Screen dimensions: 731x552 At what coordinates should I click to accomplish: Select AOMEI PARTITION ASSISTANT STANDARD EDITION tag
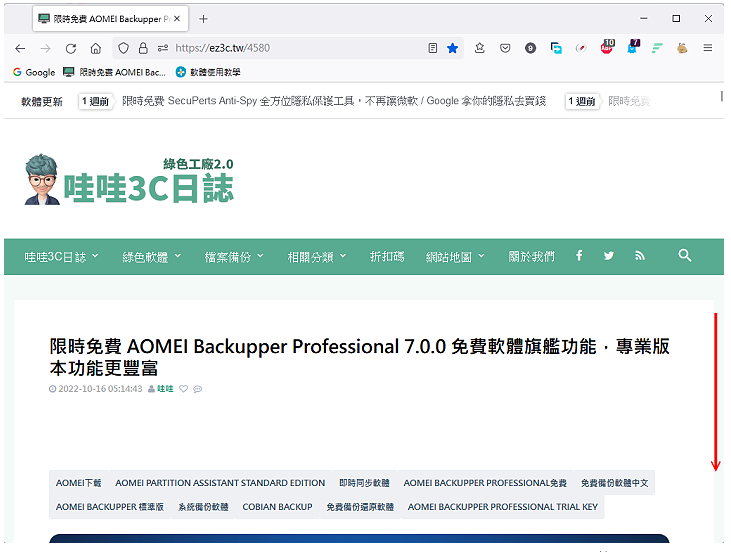[220, 483]
